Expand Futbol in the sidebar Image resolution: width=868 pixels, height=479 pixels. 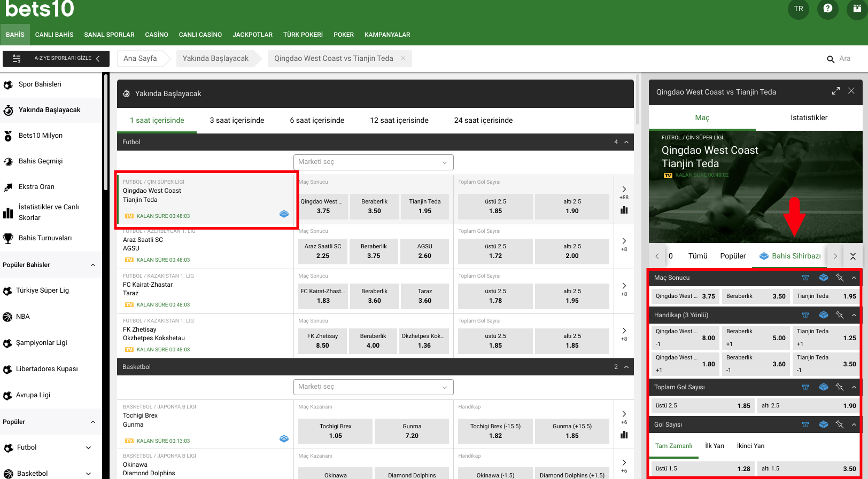89,447
